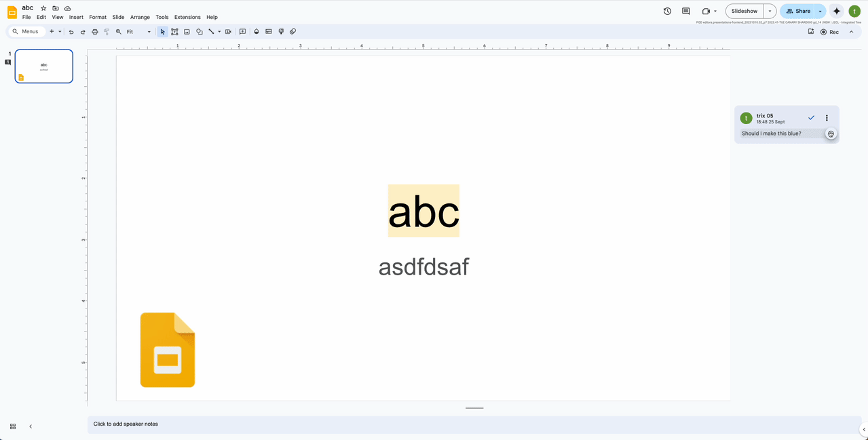Open the Slide menu
The height and width of the screenshot is (440, 868).
point(118,17)
